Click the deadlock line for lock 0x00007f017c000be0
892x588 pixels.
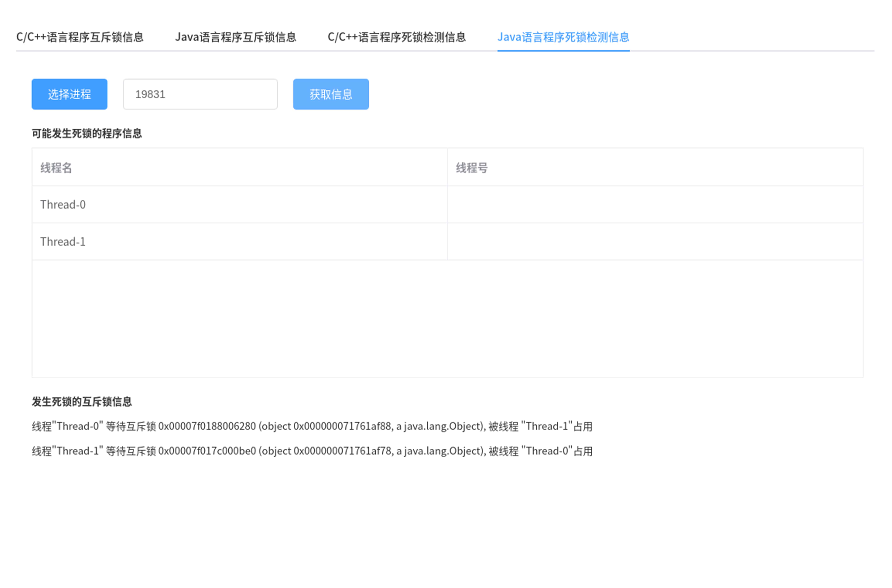pyautogui.click(x=312, y=451)
